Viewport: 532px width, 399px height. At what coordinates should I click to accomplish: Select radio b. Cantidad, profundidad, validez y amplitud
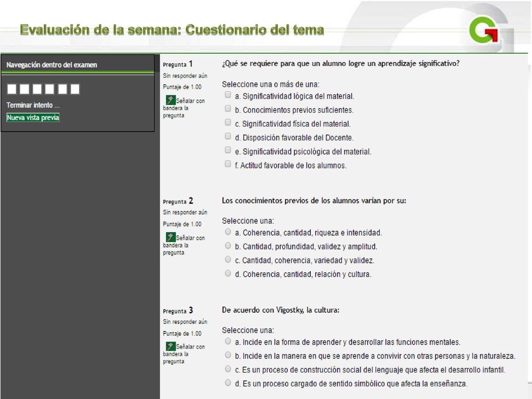(x=228, y=246)
